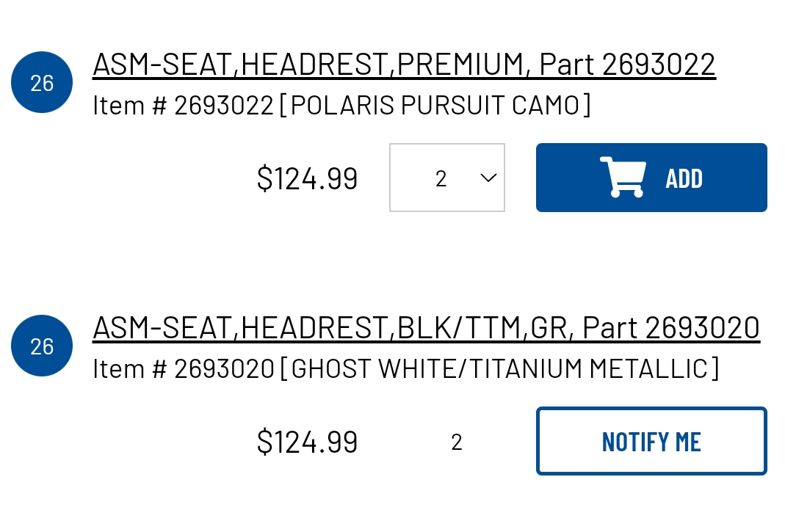Click the Item # 2693022 text
This screenshot has height=532, width=785.
coord(184,106)
